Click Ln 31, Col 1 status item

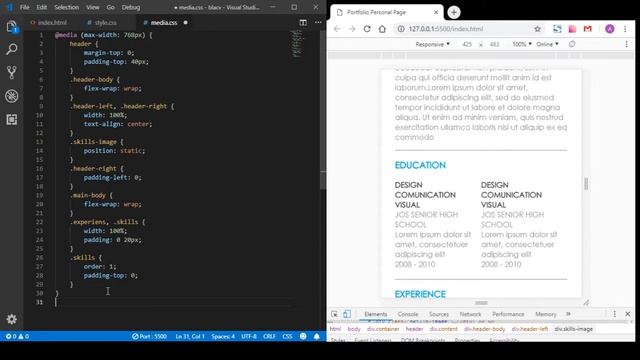tap(190, 336)
